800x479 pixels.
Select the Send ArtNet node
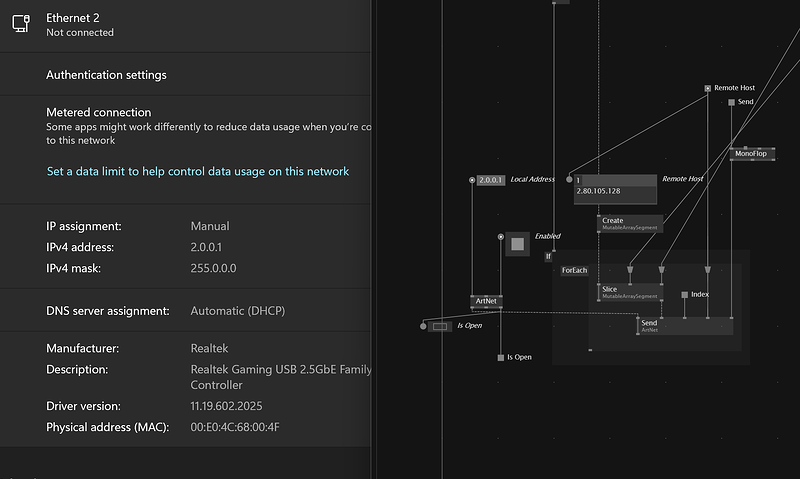[x=685, y=326]
